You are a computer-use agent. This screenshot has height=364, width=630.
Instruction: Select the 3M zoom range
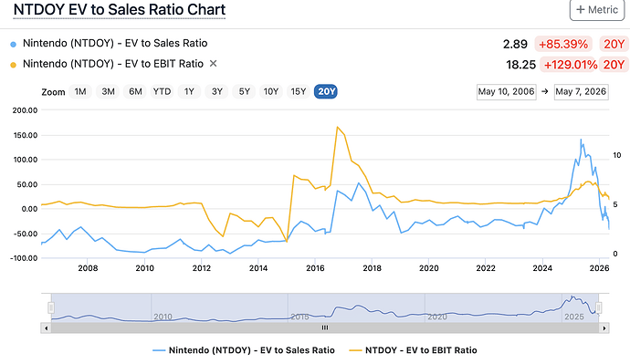coord(108,91)
